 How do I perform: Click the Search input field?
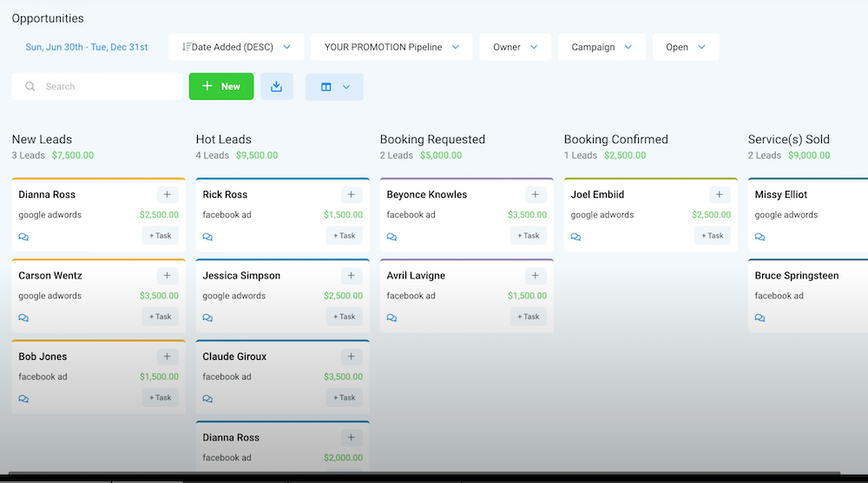97,87
